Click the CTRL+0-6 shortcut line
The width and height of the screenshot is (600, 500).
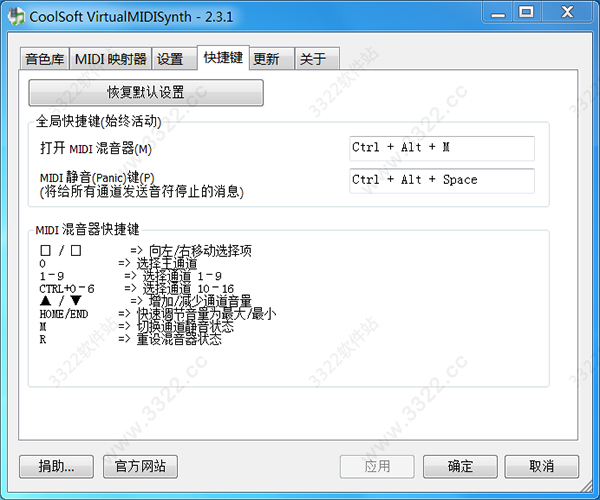pyautogui.click(x=137, y=289)
